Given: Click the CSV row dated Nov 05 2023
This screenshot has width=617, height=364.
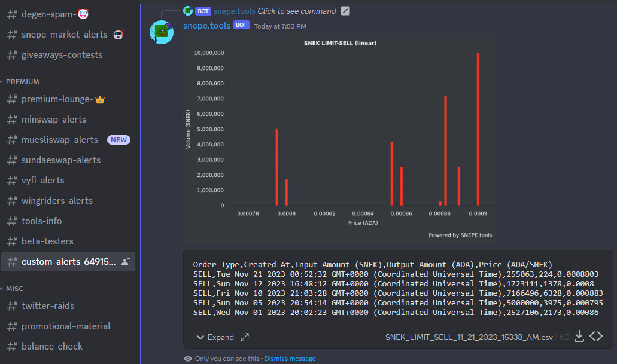Looking at the screenshot, I should coord(398,302).
